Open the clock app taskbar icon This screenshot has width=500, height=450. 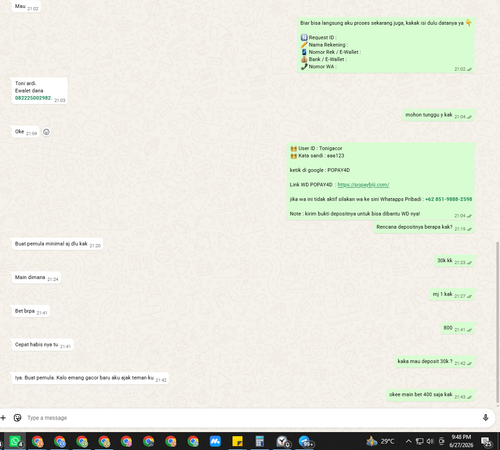coord(282,442)
